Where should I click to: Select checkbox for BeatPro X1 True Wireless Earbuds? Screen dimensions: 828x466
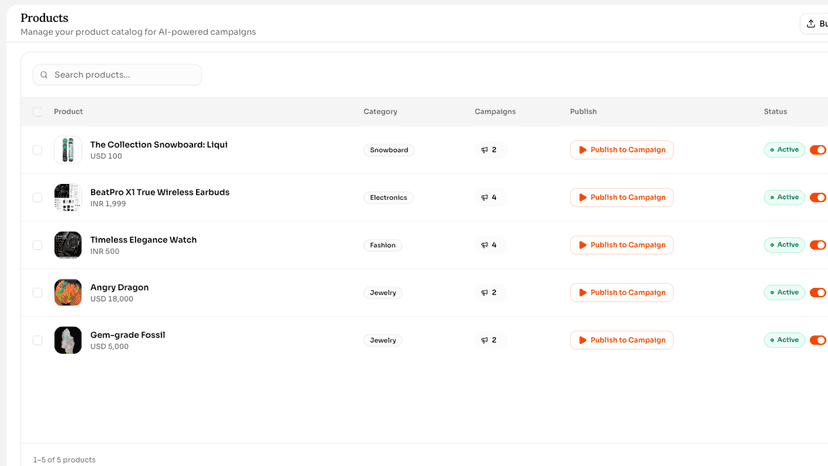coord(37,198)
